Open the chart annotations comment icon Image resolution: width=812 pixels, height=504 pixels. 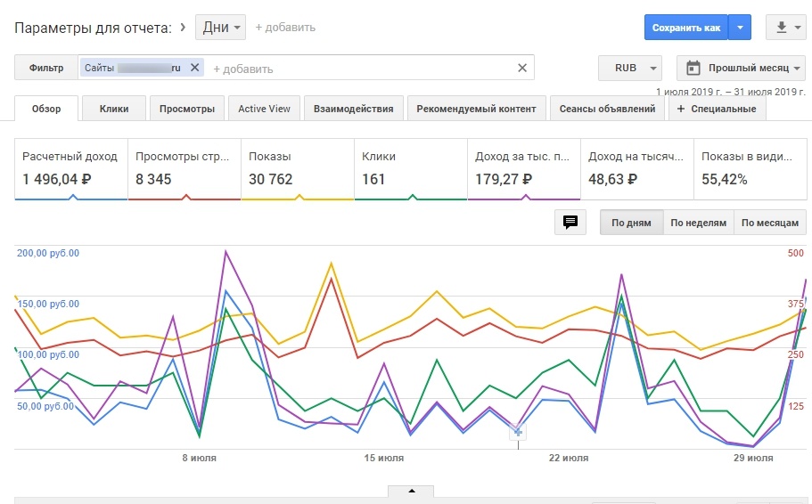click(570, 223)
